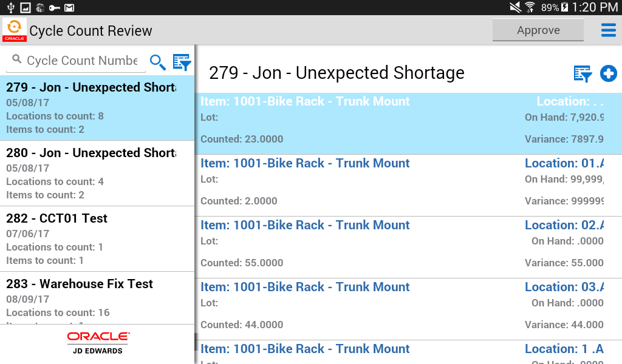Click the Location: 01.A label
Viewport: 622px width, 364px height.
[x=564, y=163]
